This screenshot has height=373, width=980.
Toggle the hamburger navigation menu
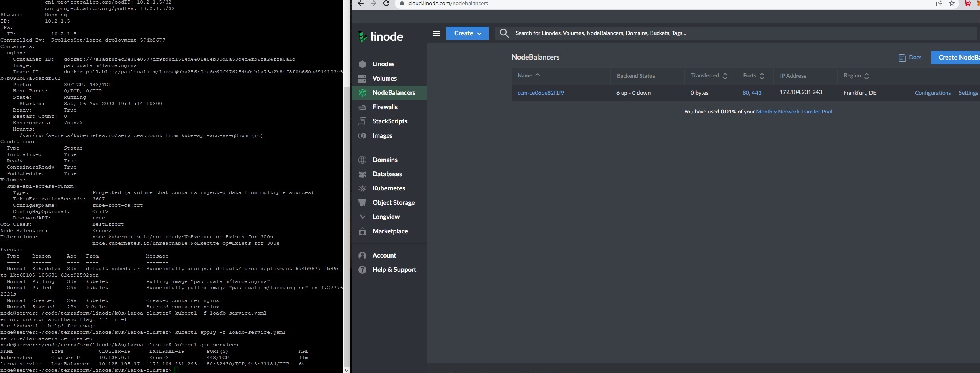[437, 33]
